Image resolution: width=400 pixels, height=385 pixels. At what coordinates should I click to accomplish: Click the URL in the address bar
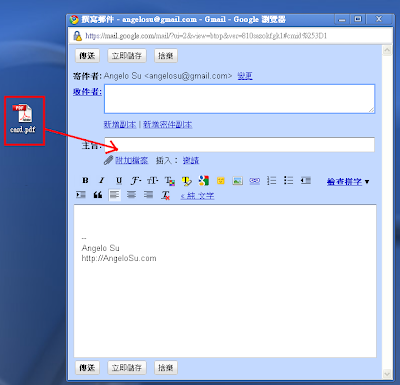coord(206,36)
